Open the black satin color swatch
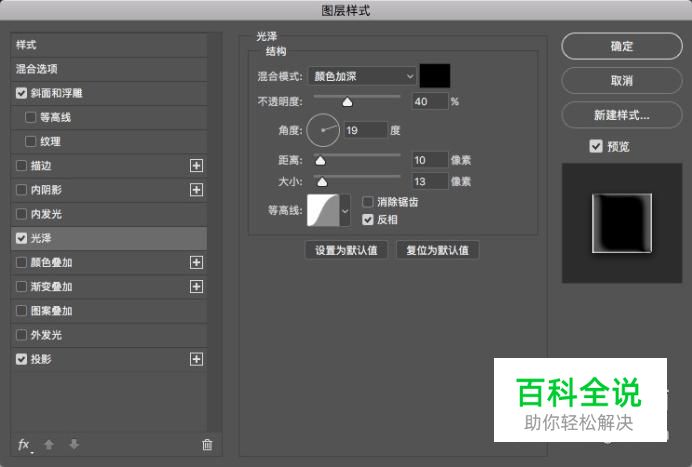The image size is (692, 467). click(x=435, y=76)
